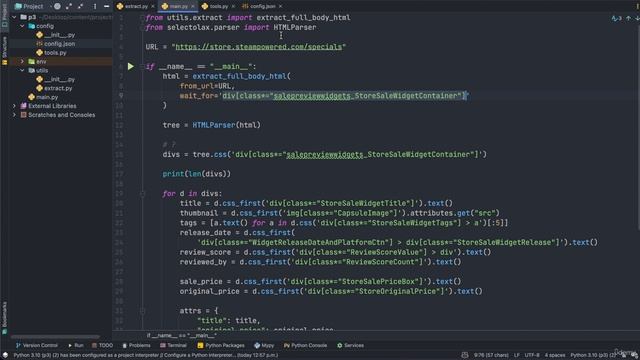The image size is (640, 360).
Task: Click the tool windows quick-access icon in status bar
Action: coord(5,356)
